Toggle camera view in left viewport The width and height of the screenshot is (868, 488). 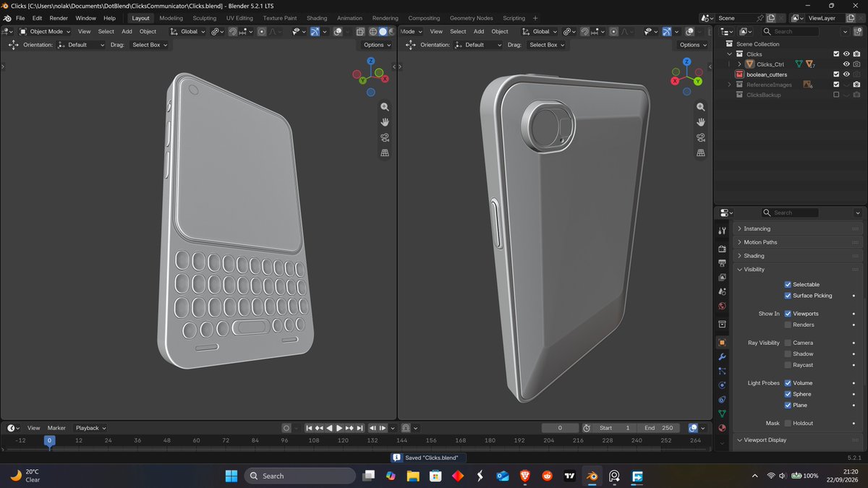(386, 137)
